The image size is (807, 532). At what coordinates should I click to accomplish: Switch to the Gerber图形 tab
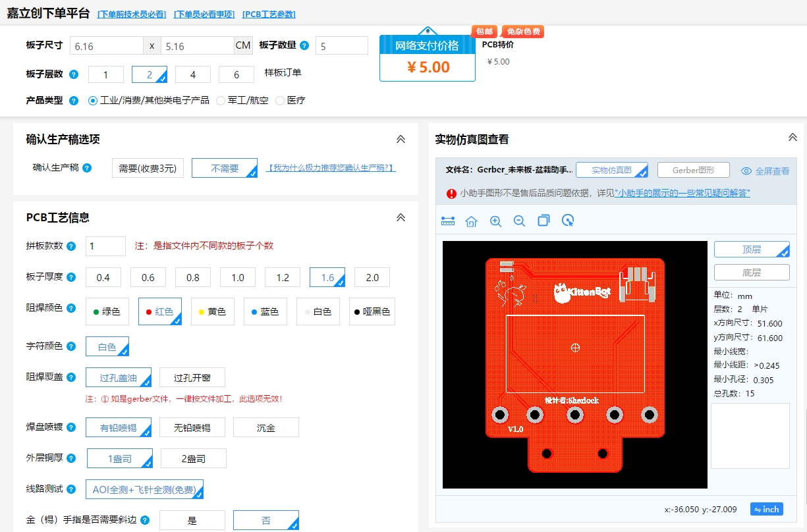(694, 170)
